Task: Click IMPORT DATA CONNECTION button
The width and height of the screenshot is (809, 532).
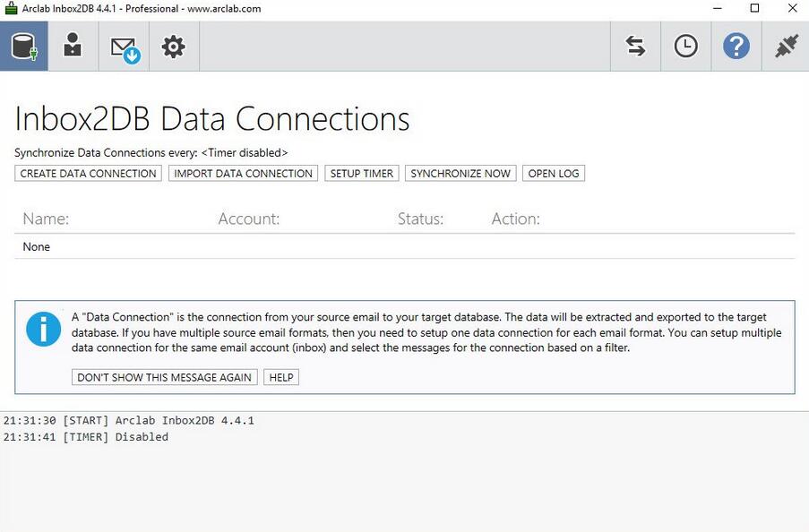Action: point(243,174)
